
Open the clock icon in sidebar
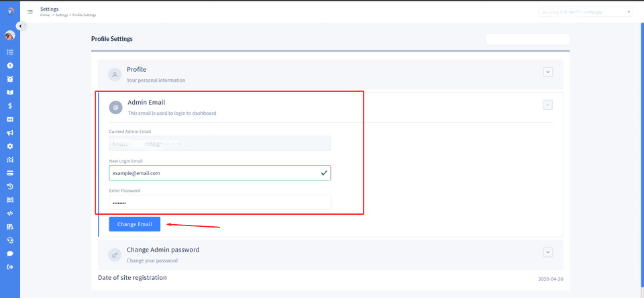click(x=10, y=65)
